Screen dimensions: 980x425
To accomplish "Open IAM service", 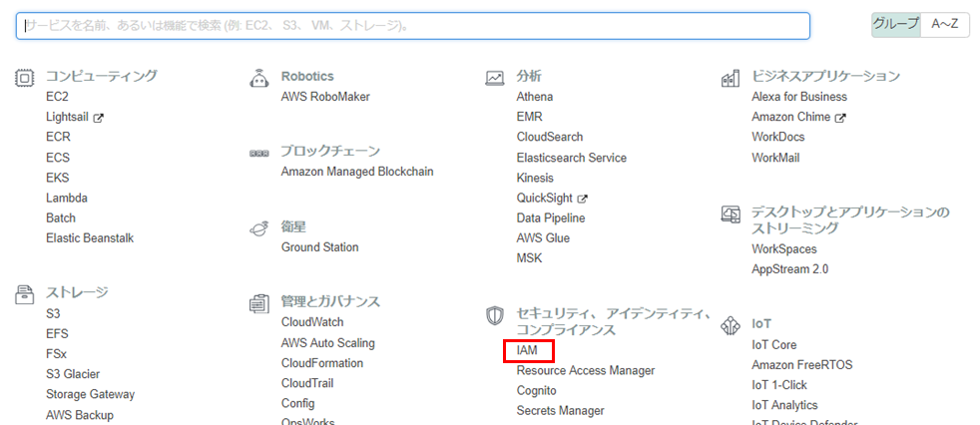I will pyautogui.click(x=527, y=350).
